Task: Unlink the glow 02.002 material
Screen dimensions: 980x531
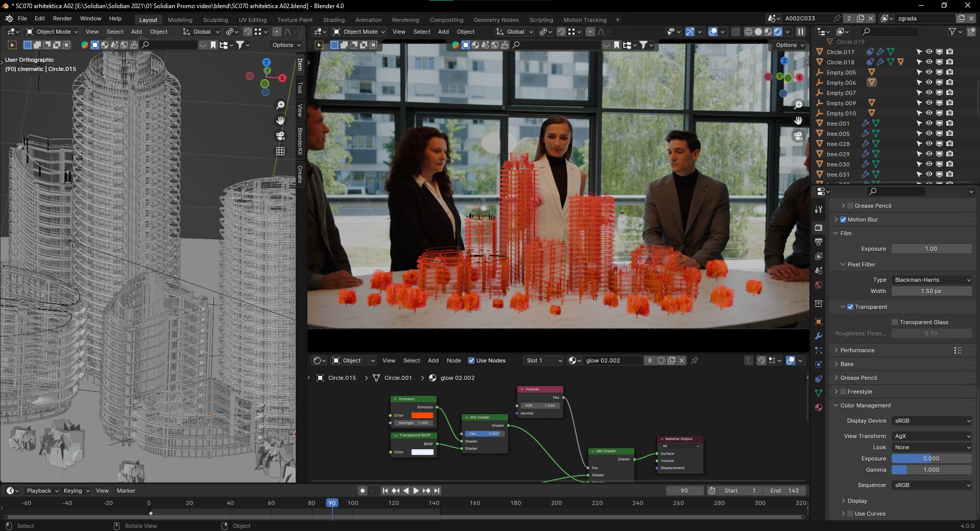Action: (681, 360)
